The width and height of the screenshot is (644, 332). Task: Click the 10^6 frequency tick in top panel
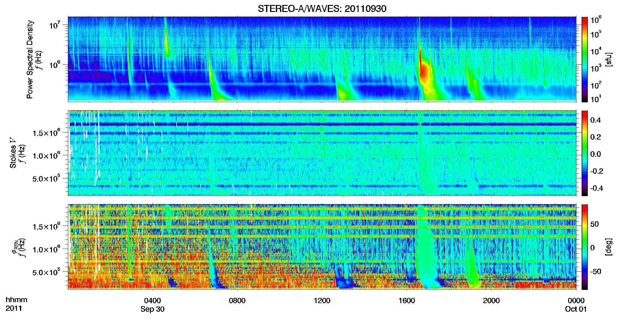[54, 65]
